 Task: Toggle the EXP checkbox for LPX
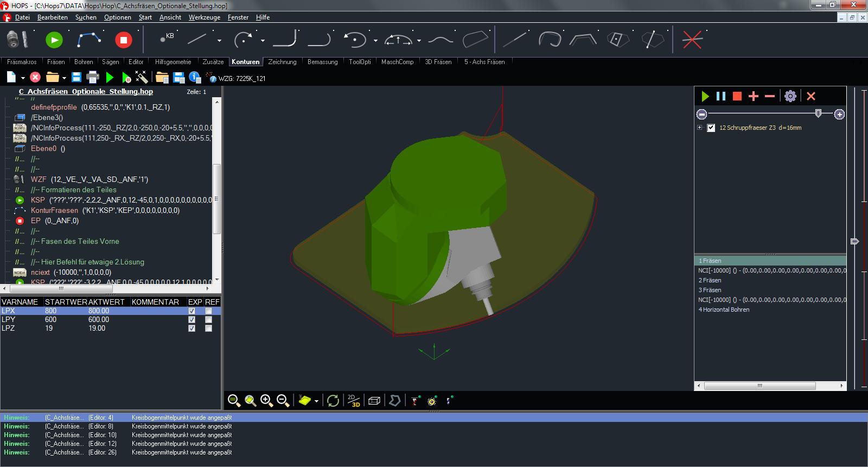click(x=192, y=311)
